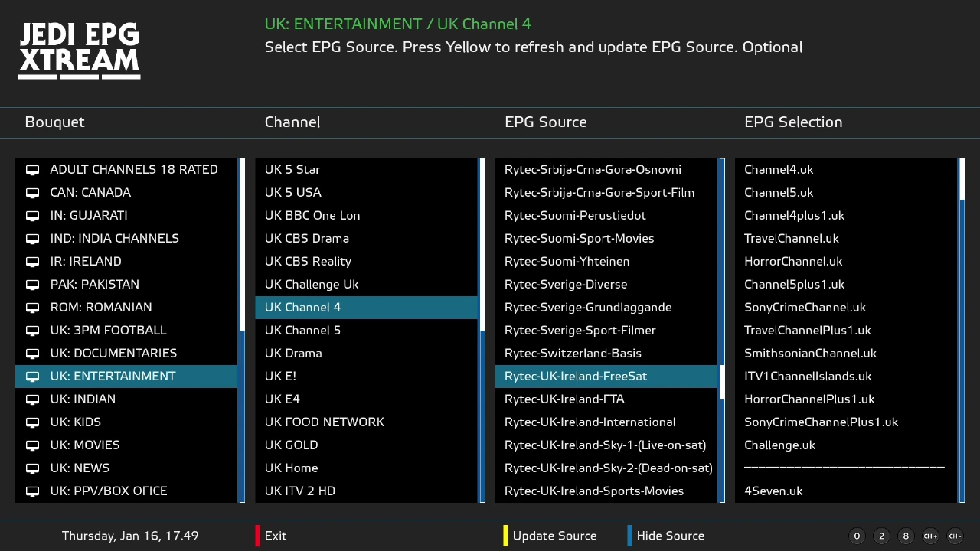Screen dimensions: 980x551
Task: Click the TV icon next to UK: KIDS
Action: pos(32,422)
